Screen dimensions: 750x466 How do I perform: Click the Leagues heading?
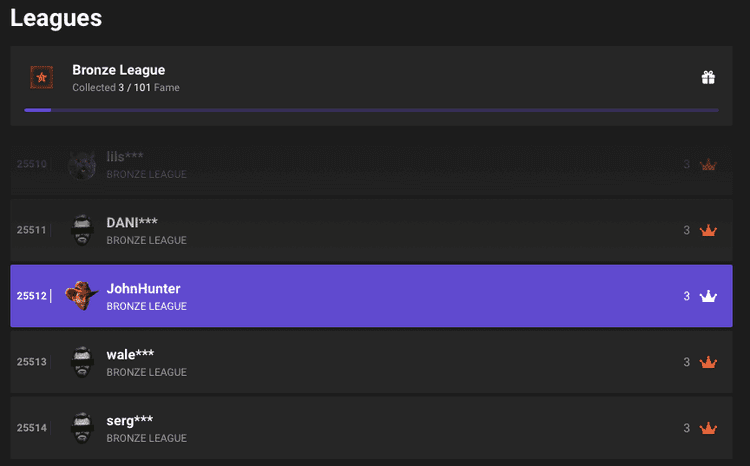pos(56,19)
